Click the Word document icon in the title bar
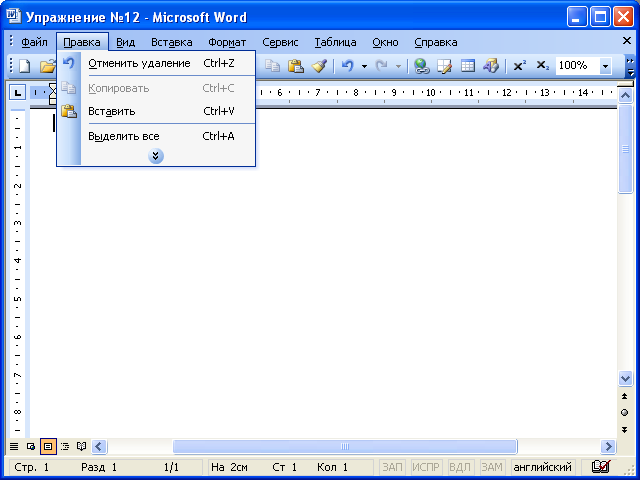 [13, 16]
